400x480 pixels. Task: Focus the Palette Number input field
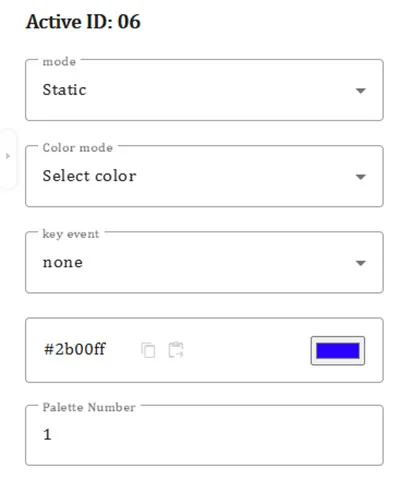[204, 435]
